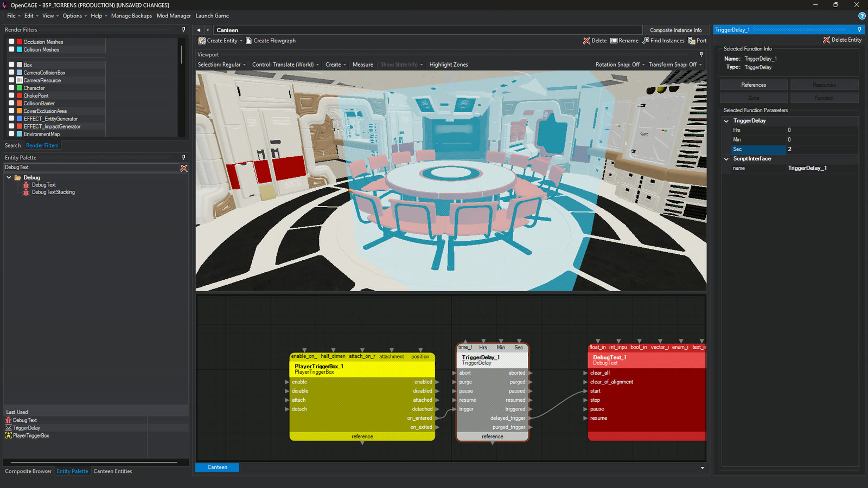Click the References button
Screen dimensions: 868x488
tap(754, 85)
